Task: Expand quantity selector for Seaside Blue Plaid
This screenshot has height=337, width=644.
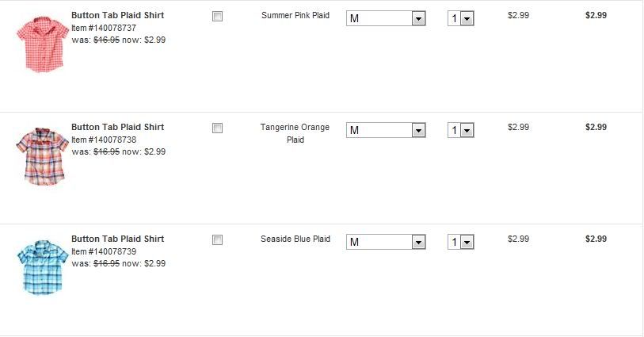Action: click(x=460, y=242)
